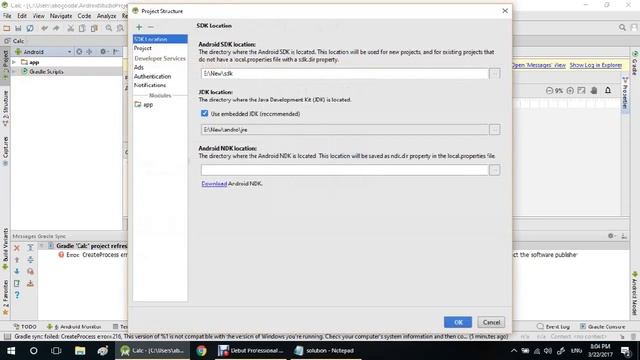Click the empty Android NDK location field
640x360 pixels.
[344, 170]
